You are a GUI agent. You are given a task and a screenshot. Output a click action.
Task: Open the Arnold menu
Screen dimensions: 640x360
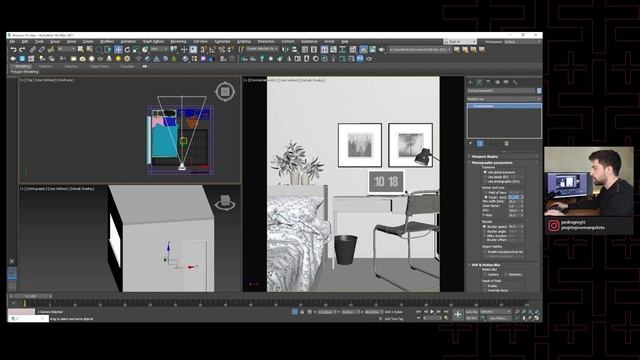coord(329,42)
